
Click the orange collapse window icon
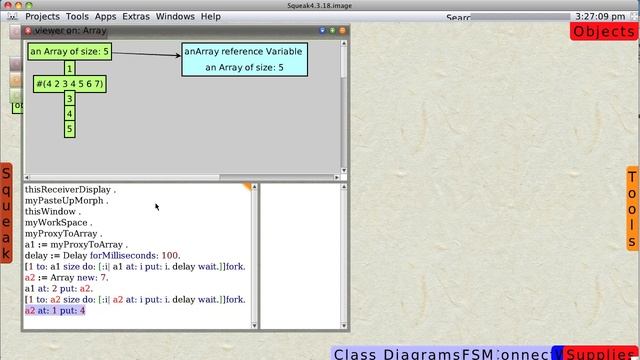point(342,31)
